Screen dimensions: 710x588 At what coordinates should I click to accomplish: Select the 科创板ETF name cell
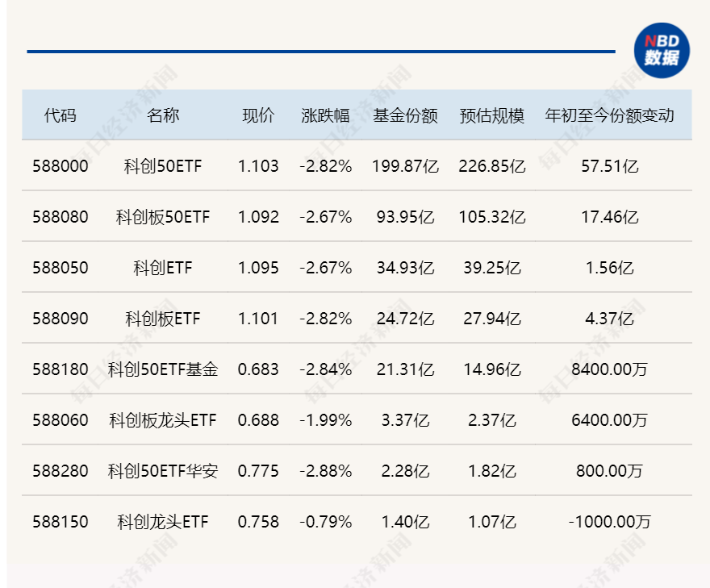click(x=163, y=319)
